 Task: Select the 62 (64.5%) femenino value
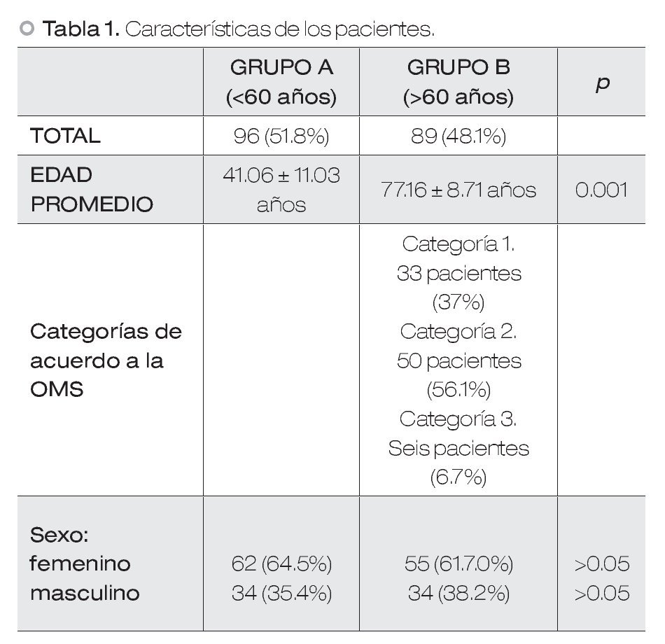(281, 563)
